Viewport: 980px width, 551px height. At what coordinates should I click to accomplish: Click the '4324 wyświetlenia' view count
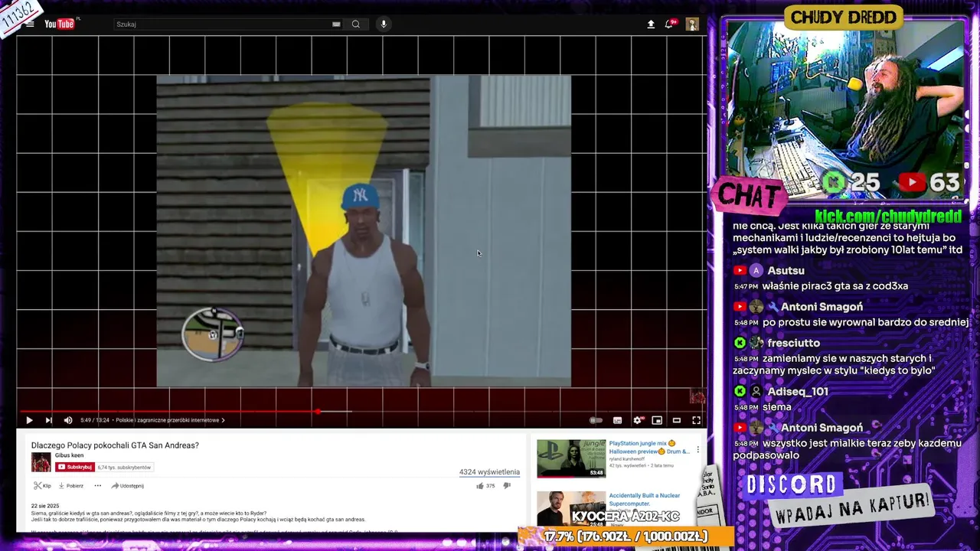[489, 472]
